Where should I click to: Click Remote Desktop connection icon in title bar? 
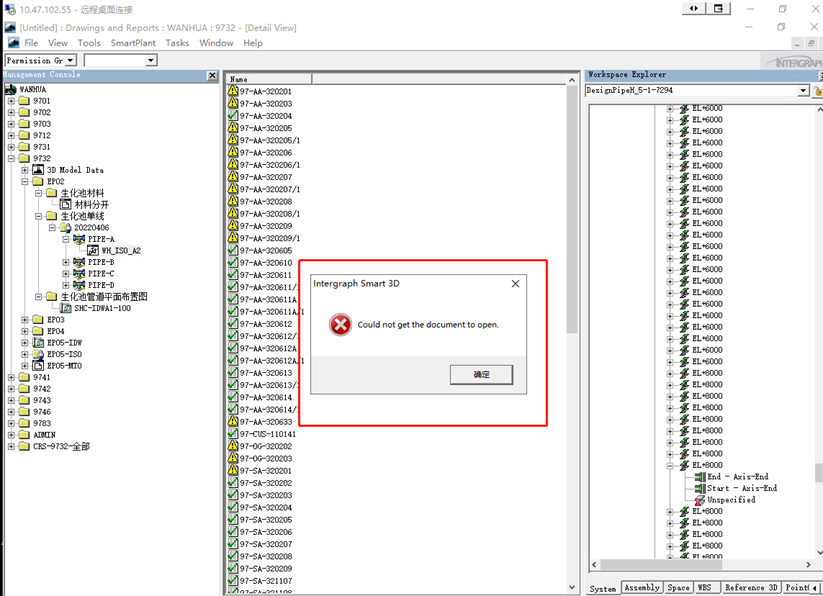coord(10,9)
